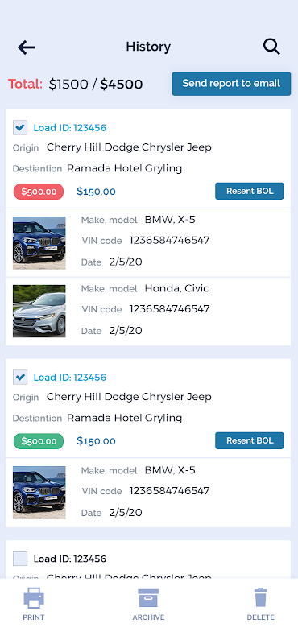Uncheck the first load's checkbox
The image size is (298, 644).
click(20, 128)
